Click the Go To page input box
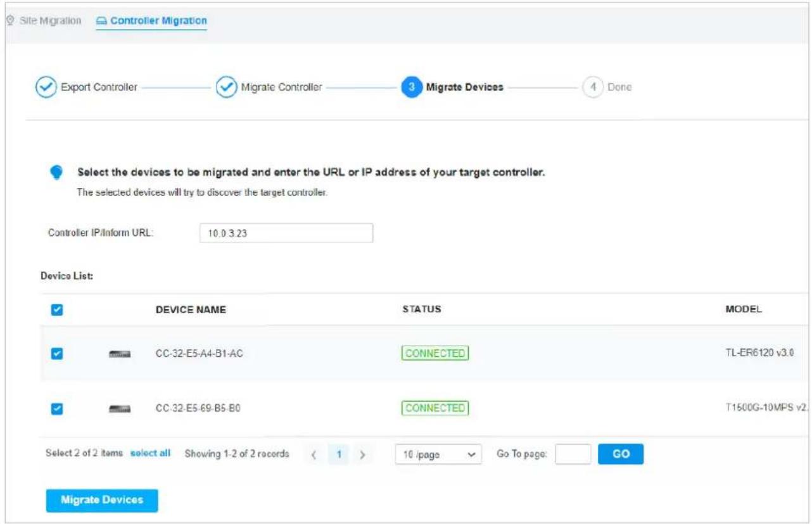Image resolution: width=812 pixels, height=524 pixels. pos(573,454)
